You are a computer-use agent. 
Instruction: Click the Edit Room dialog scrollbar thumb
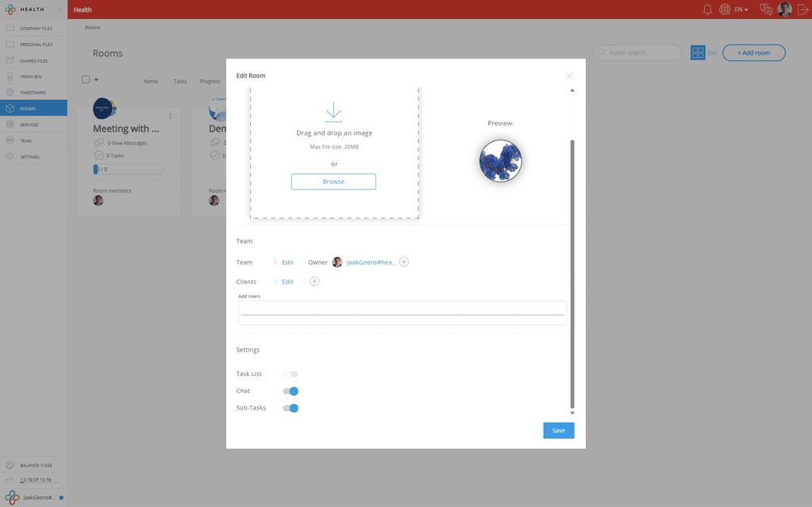click(x=572, y=274)
